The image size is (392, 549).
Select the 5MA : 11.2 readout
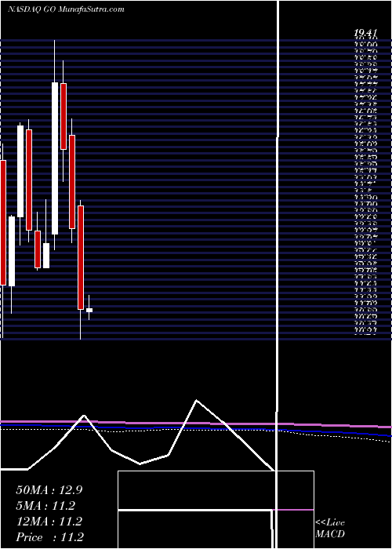click(x=45, y=506)
